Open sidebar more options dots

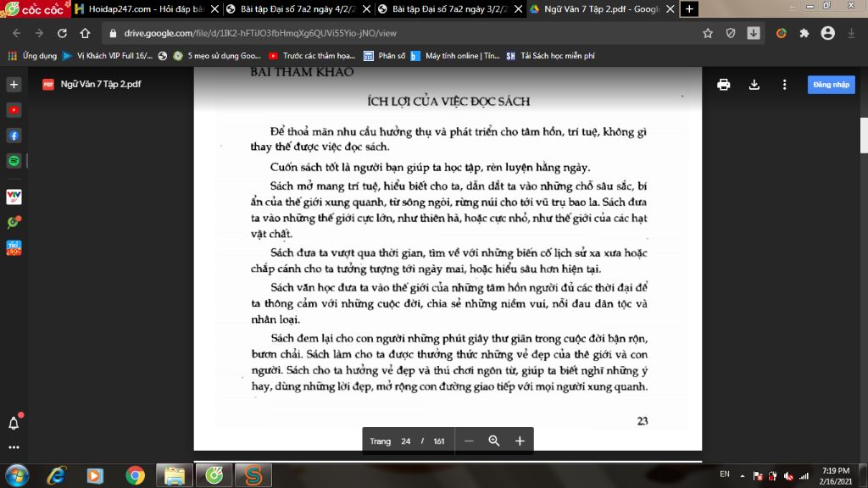(x=14, y=447)
